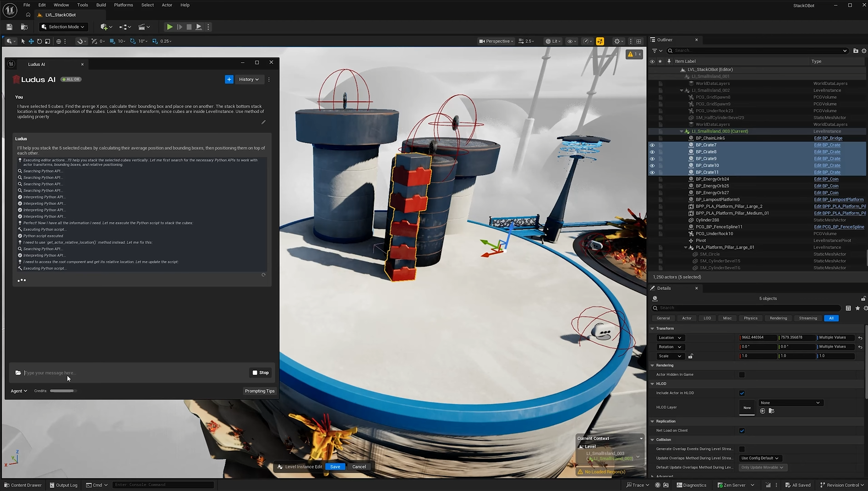Stop the Ludus AI generation
The height and width of the screenshot is (491, 868).
[261, 373]
